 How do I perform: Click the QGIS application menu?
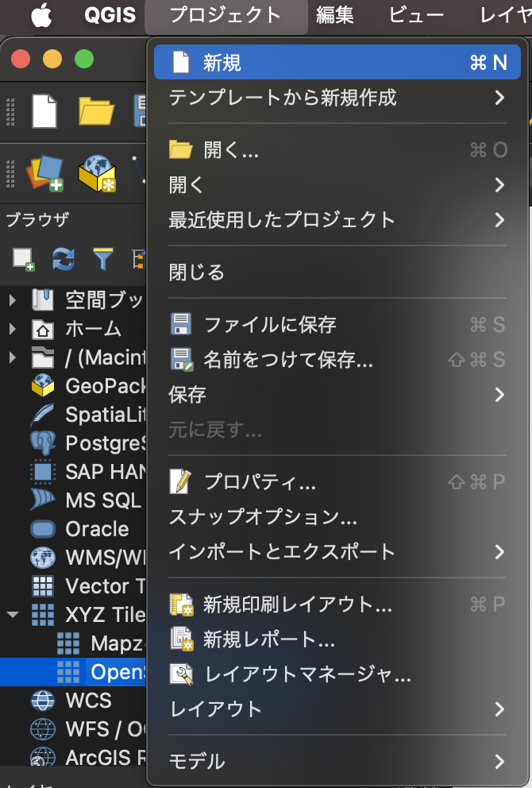pos(110,16)
